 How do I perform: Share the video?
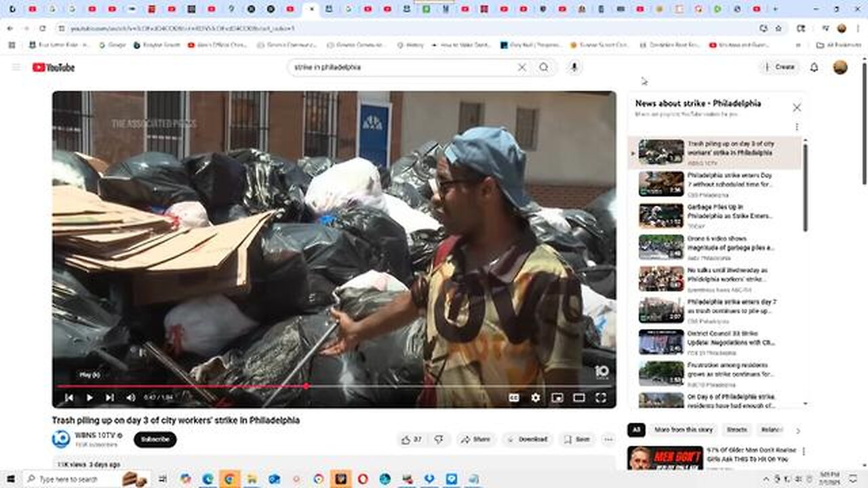tap(476, 439)
